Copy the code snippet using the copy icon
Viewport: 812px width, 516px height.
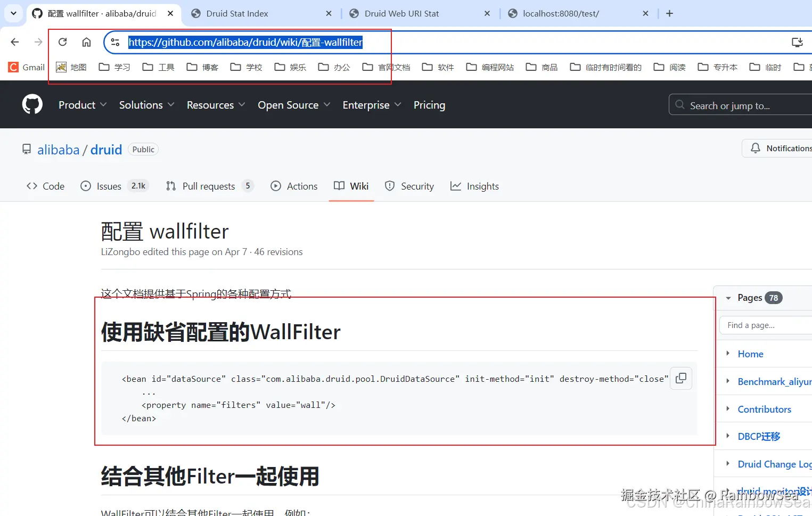[680, 378]
